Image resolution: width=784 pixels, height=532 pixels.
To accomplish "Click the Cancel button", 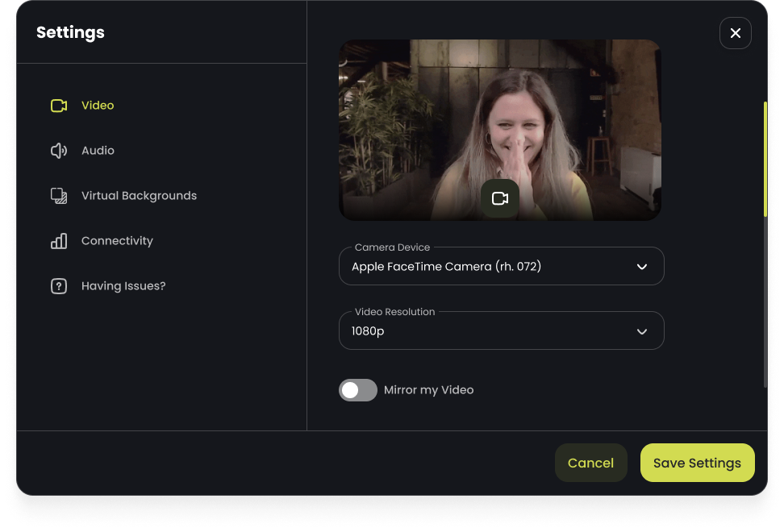I will (590, 463).
